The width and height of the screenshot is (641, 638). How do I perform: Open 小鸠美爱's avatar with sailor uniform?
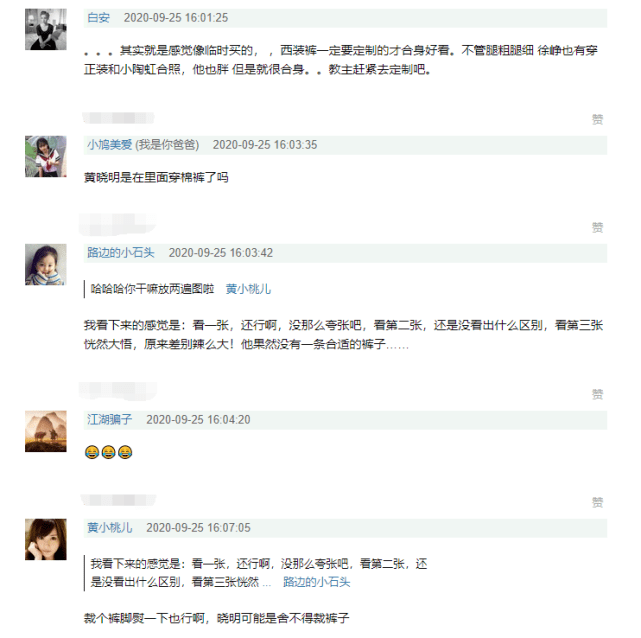click(x=45, y=155)
